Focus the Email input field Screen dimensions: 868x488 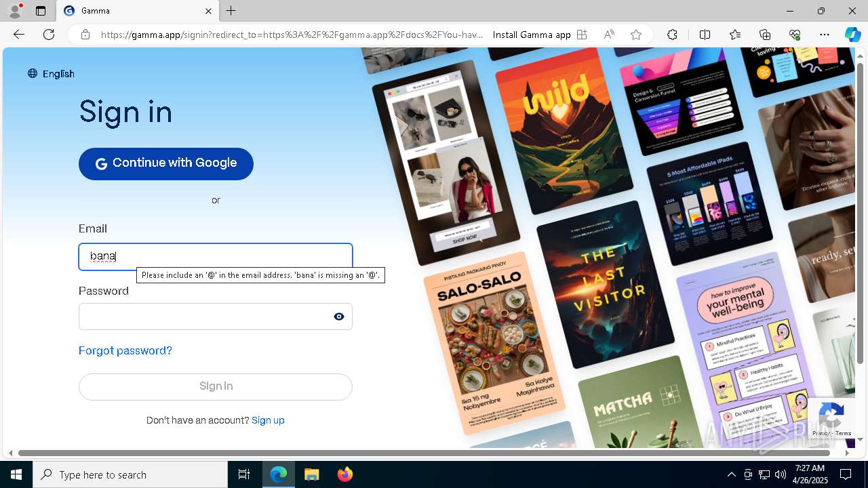point(216,256)
